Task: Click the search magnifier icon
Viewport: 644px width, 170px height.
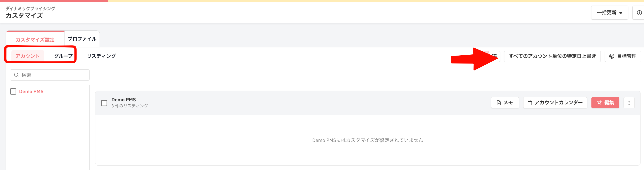Action: (x=17, y=75)
